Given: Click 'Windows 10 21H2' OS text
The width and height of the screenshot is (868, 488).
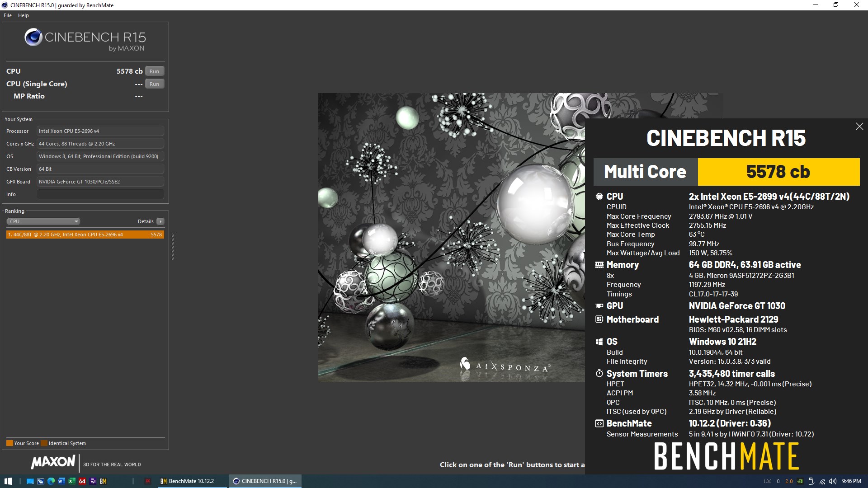Looking at the screenshot, I should 722,342.
